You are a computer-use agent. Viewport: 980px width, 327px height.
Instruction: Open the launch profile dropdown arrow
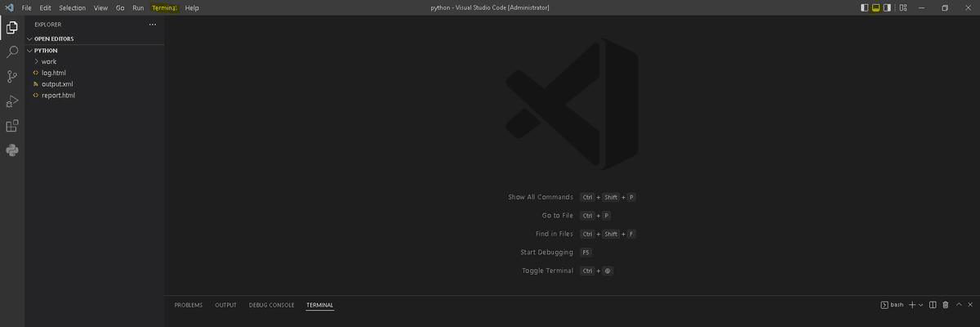(921, 305)
